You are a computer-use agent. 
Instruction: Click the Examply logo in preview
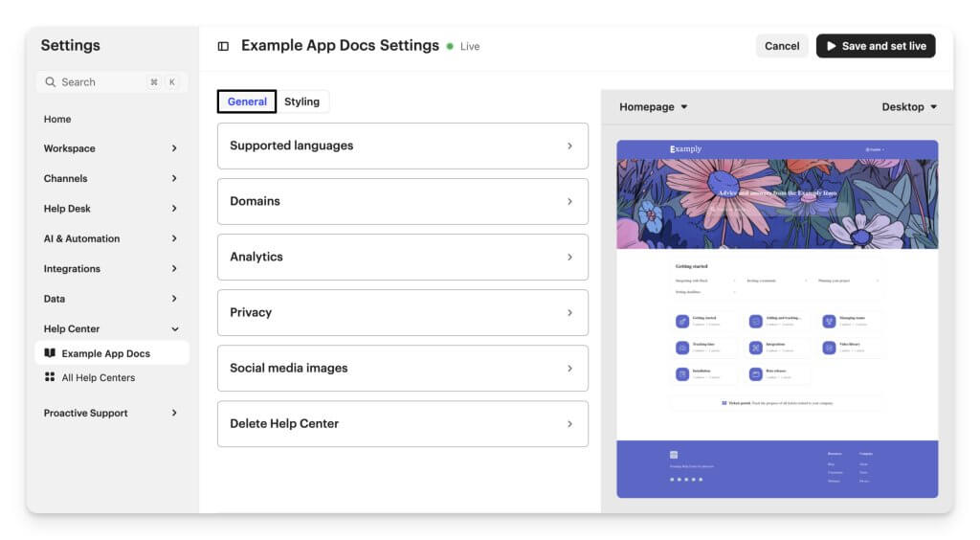pyautogui.click(x=685, y=149)
